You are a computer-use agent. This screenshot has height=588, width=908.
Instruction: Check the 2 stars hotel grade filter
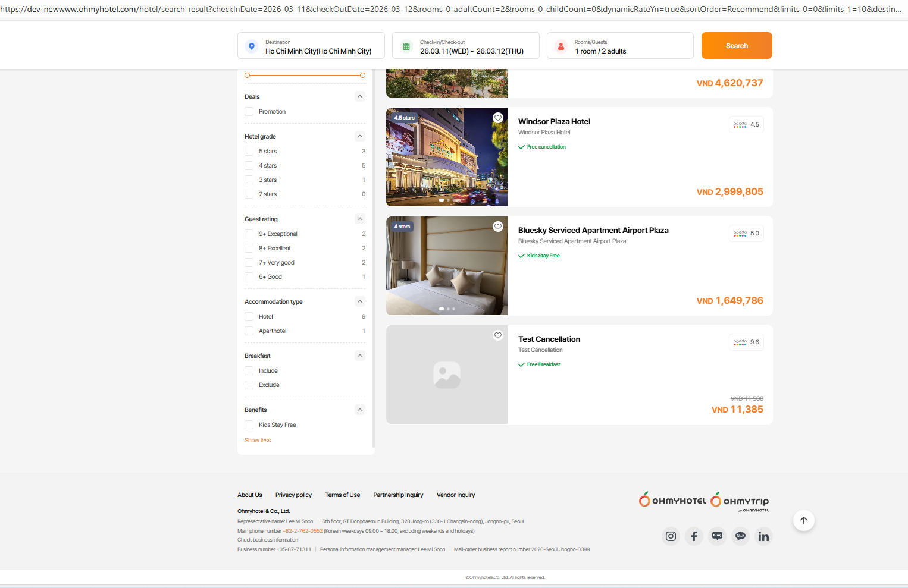tap(249, 194)
